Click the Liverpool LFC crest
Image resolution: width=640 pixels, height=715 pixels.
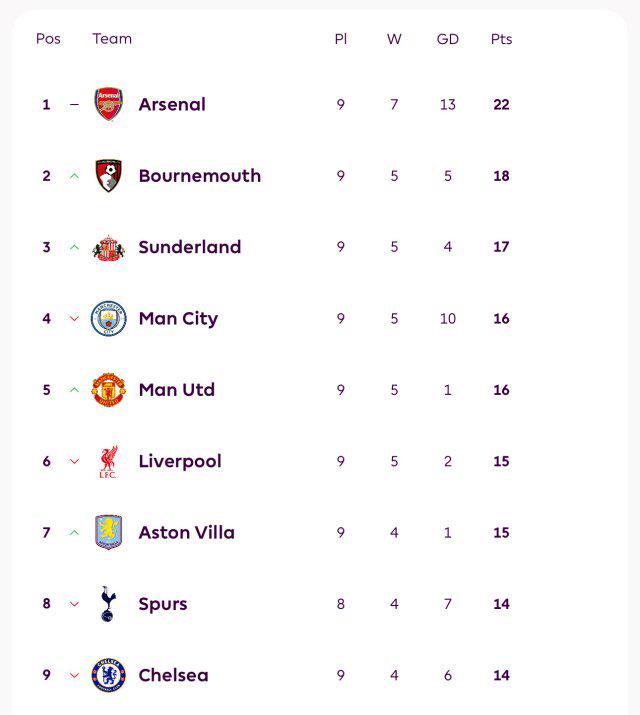coord(108,461)
